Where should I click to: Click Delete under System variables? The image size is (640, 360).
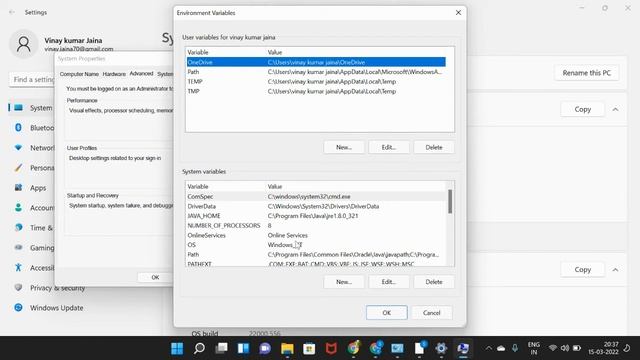coord(433,282)
